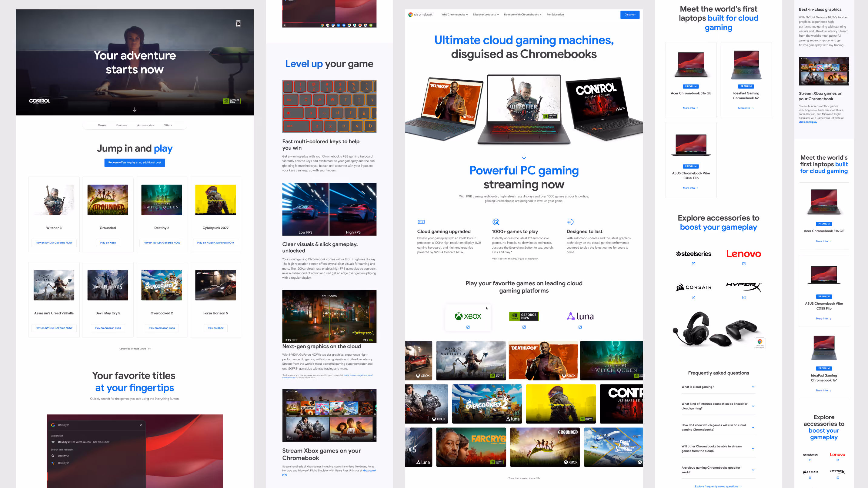Open SteelSeries external link icon
This screenshot has width=868, height=488.
(x=693, y=264)
